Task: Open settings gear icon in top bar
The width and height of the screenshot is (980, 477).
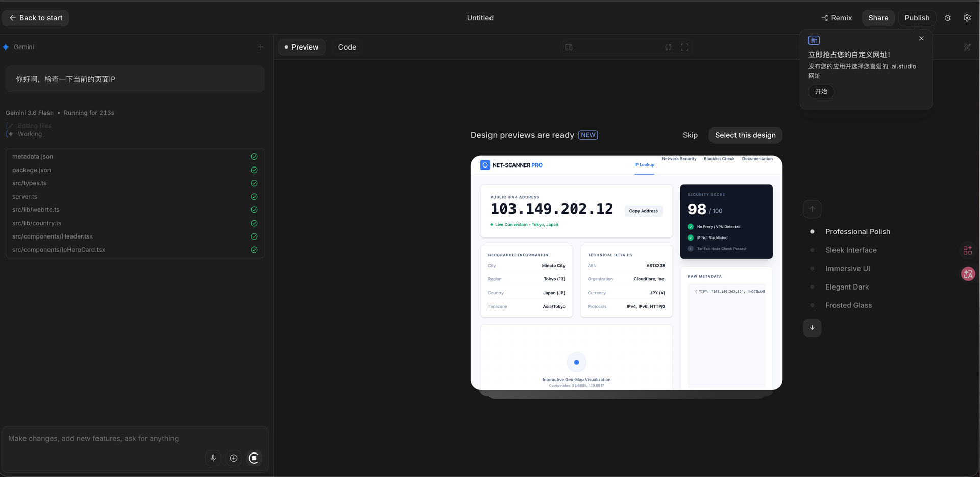Action: point(967,18)
